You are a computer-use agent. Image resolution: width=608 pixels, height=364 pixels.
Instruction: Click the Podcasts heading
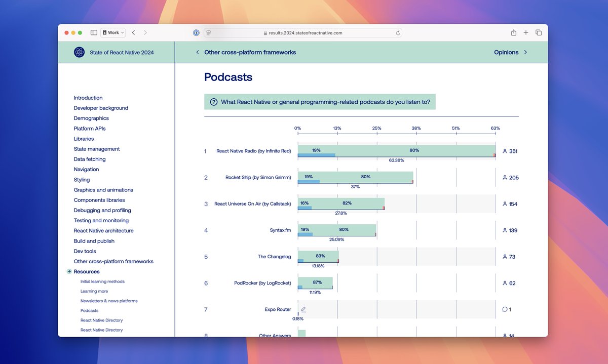point(228,77)
